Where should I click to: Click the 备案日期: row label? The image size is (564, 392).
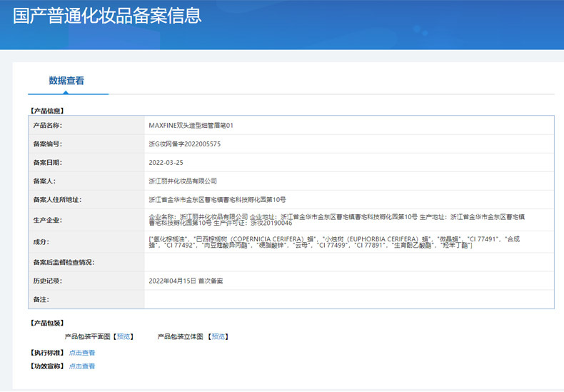click(48, 163)
